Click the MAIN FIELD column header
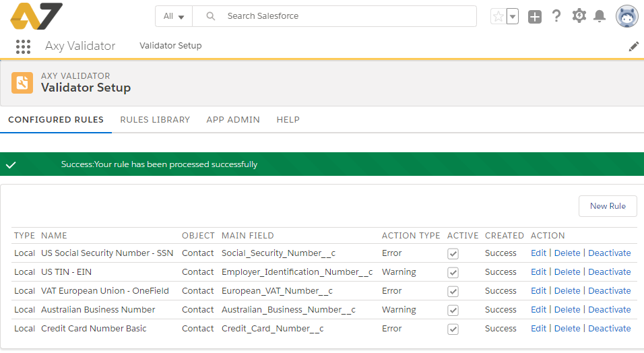This screenshot has width=644, height=353. (x=247, y=236)
